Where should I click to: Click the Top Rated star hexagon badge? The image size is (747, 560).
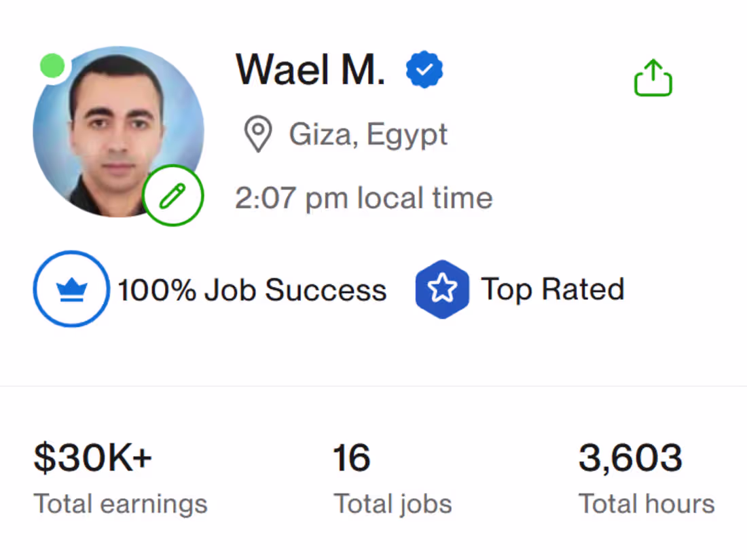[442, 289]
